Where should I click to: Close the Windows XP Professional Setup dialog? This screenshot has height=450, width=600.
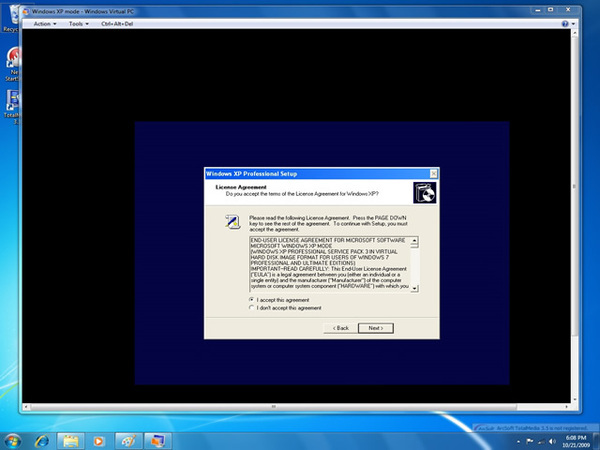434,174
